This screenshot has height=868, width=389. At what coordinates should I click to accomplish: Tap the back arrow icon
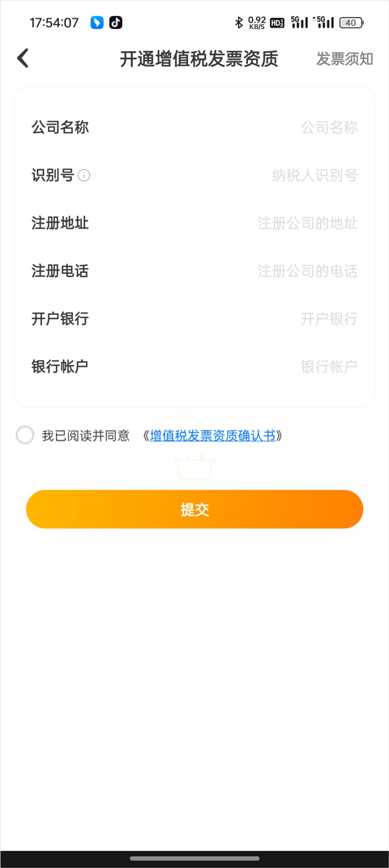(x=23, y=58)
